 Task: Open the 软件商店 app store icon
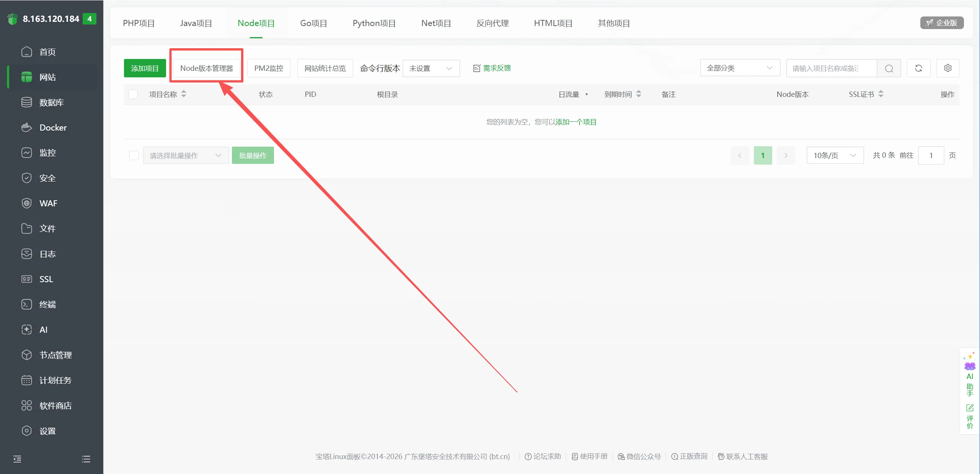coord(26,405)
